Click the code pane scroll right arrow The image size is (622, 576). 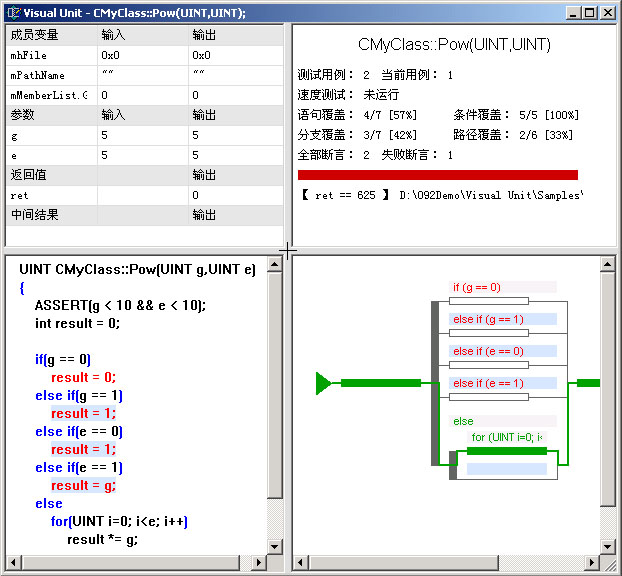click(259, 562)
